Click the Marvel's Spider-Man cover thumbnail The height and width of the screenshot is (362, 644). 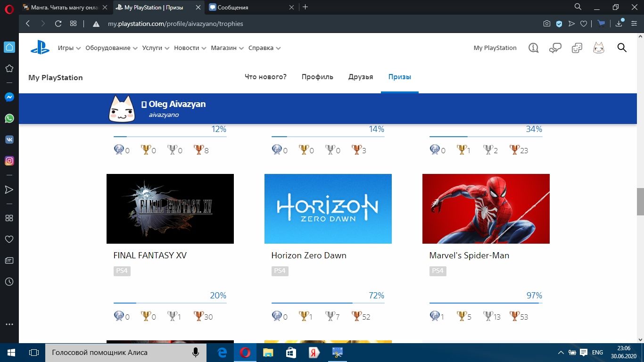(486, 209)
